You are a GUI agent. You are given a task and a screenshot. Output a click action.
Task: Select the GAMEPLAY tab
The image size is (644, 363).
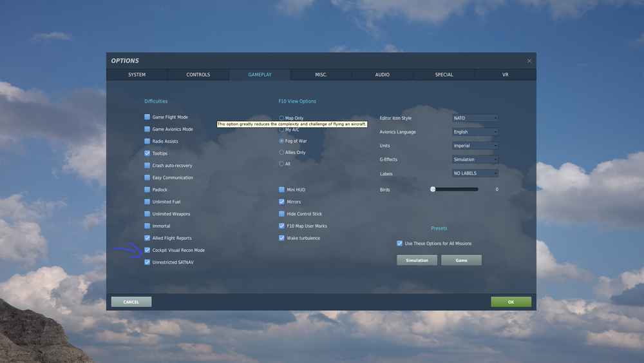(x=260, y=75)
